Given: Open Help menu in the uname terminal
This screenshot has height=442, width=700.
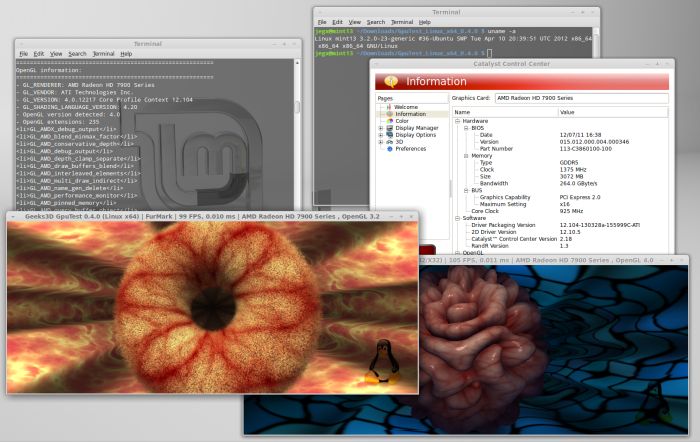Looking at the screenshot, I should coord(425,22).
